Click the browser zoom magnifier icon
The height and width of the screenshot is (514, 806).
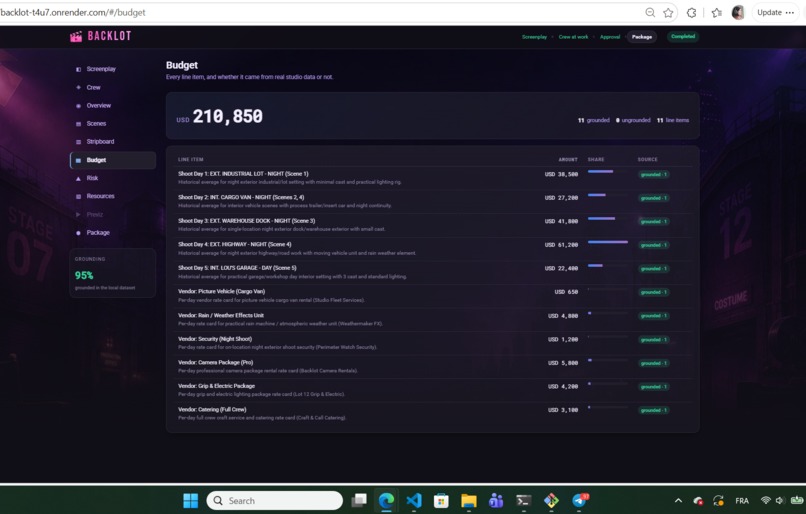tap(650, 12)
